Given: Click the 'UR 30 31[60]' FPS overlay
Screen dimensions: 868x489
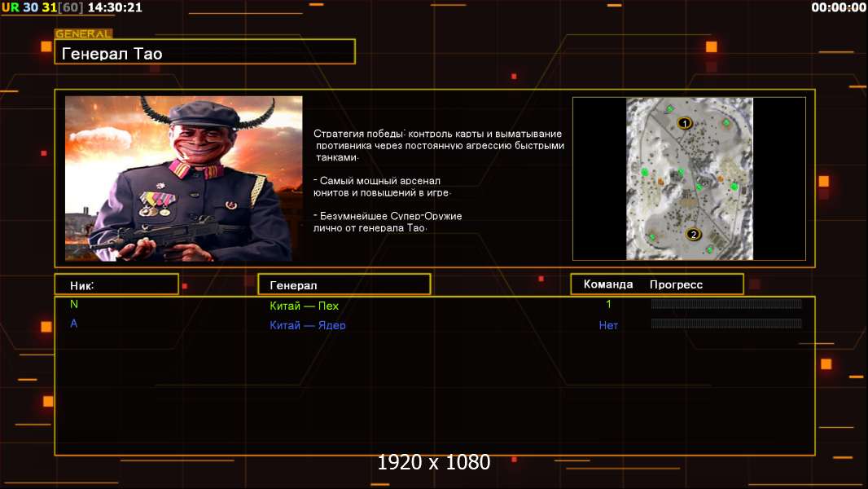Looking at the screenshot, I should [x=42, y=7].
